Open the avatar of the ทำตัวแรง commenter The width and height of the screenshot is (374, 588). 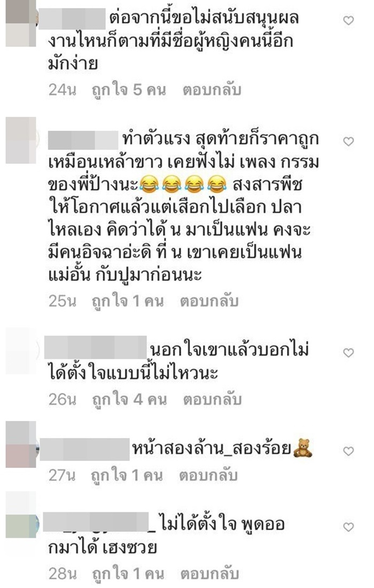21,140
